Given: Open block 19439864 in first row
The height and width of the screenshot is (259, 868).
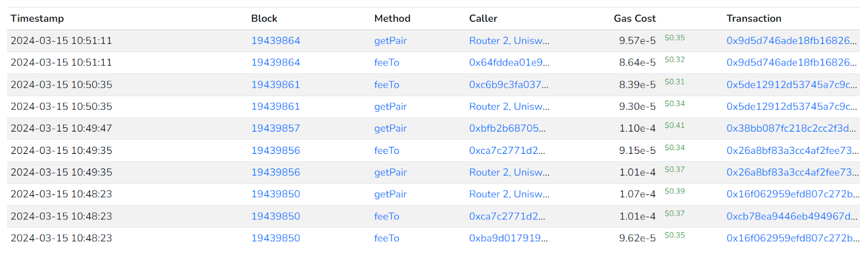Looking at the screenshot, I should point(276,41).
